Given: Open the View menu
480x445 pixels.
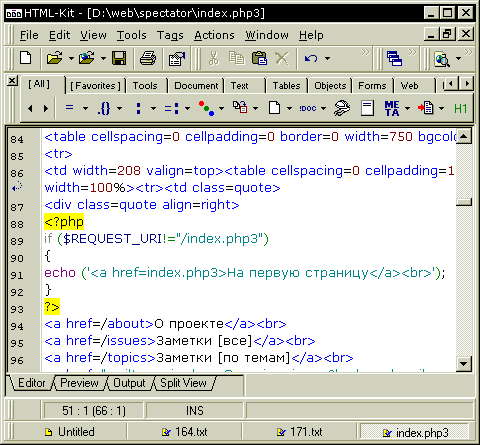Looking at the screenshot, I should [x=93, y=35].
